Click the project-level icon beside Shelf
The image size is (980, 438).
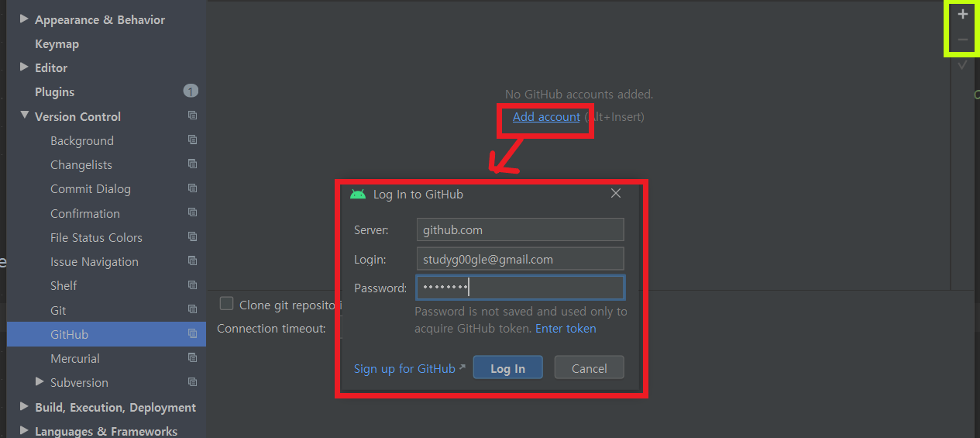(192, 285)
